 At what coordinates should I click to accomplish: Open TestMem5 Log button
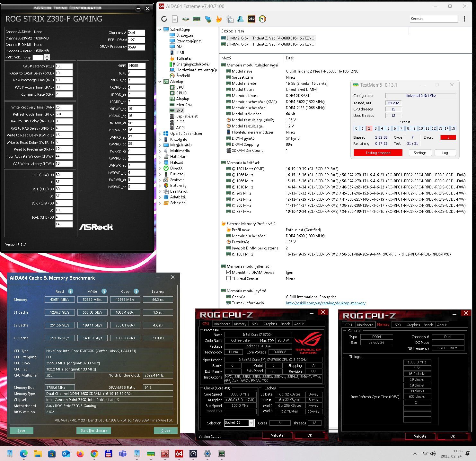pyautogui.click(x=445, y=153)
